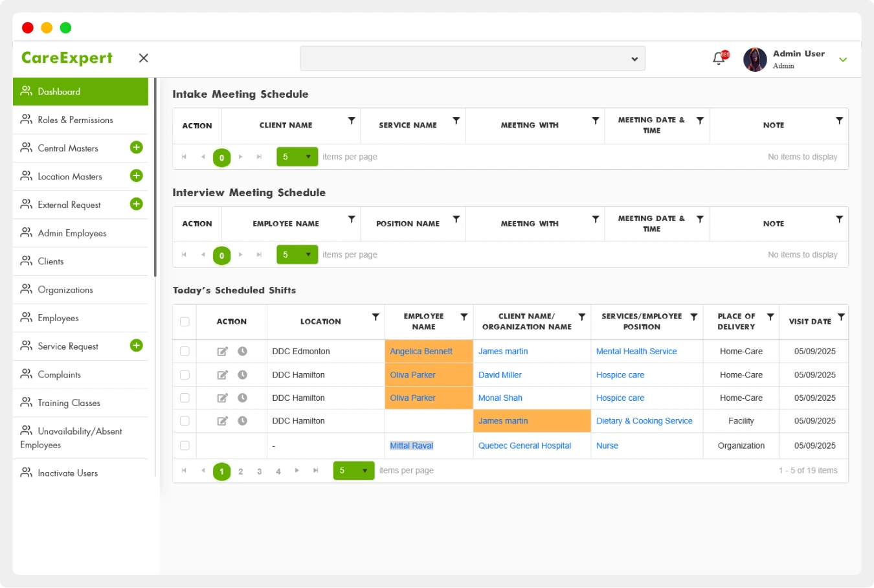
Task: Open the top search dropdown box
Action: pyautogui.click(x=473, y=59)
